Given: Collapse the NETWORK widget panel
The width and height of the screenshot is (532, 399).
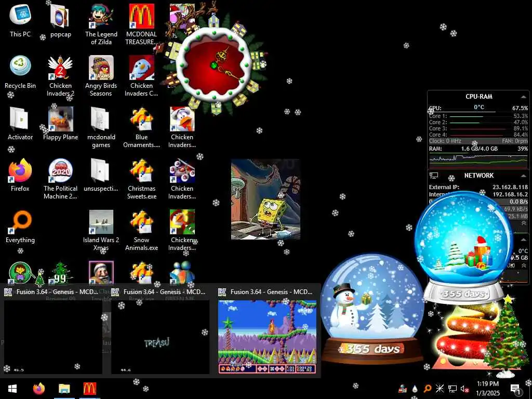Looking at the screenshot, I should click(x=524, y=176).
